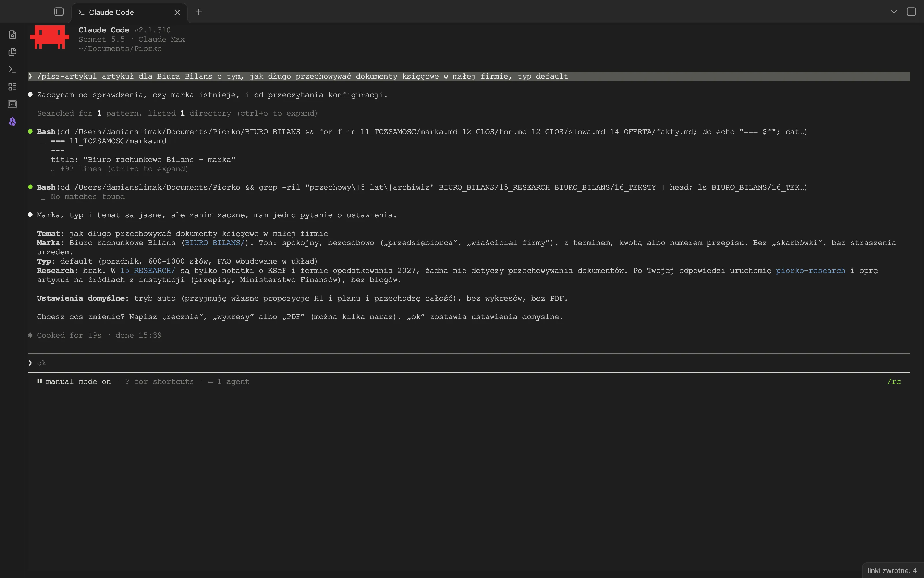Click the linki zwrotne: 4 status entry
The height and width of the screenshot is (578, 924).
pyautogui.click(x=892, y=570)
